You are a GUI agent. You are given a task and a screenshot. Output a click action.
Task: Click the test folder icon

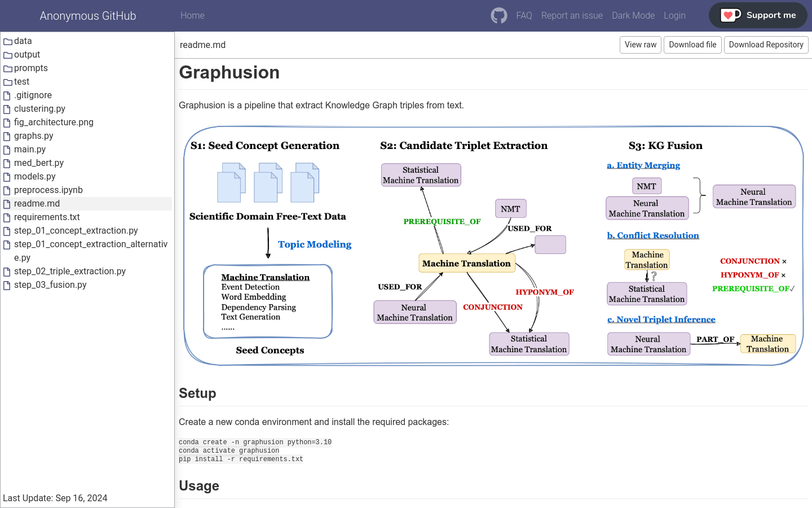pos(8,82)
